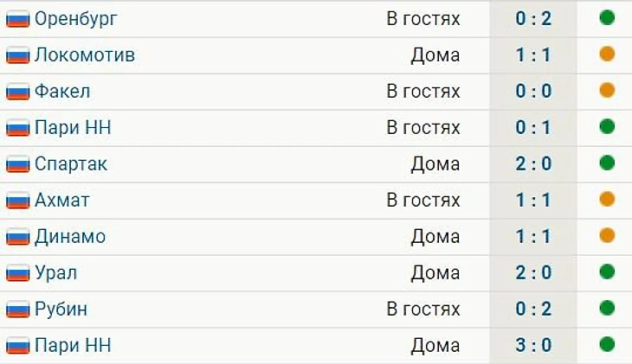Click the flag icon beside Локомотив
The image size is (632, 364).
pyautogui.click(x=17, y=55)
